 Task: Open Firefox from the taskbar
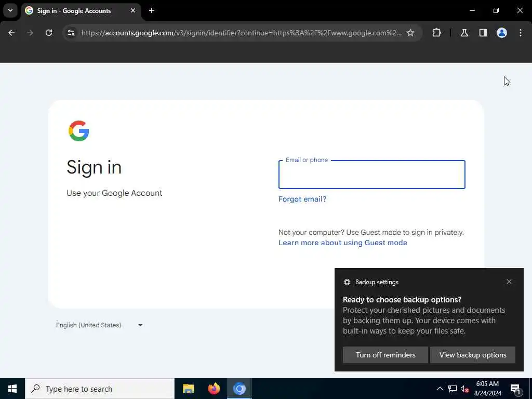point(214,389)
